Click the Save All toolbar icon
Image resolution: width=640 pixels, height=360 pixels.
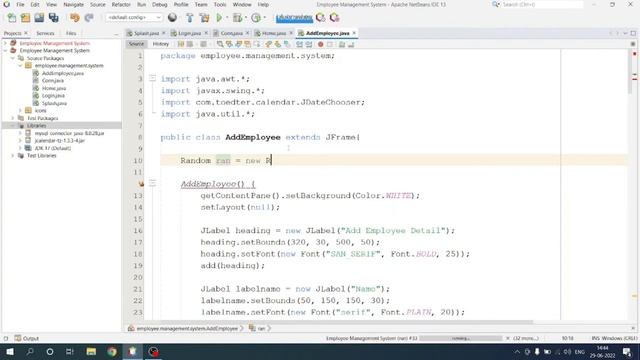click(x=53, y=18)
